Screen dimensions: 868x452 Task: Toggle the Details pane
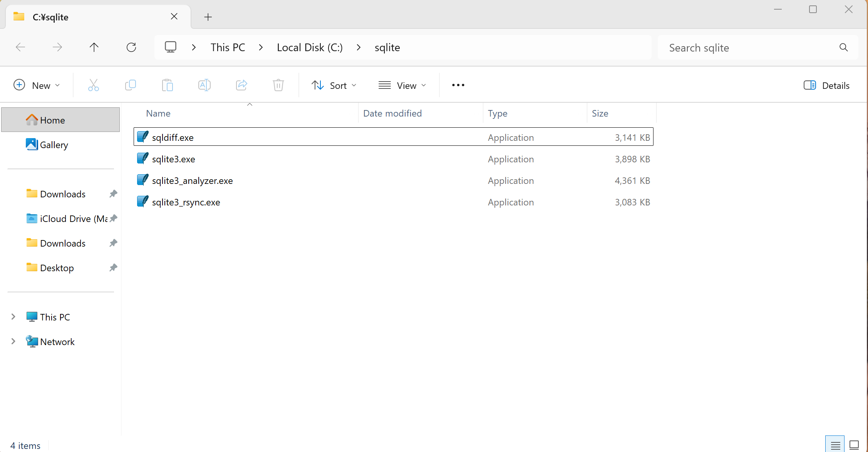coord(826,85)
